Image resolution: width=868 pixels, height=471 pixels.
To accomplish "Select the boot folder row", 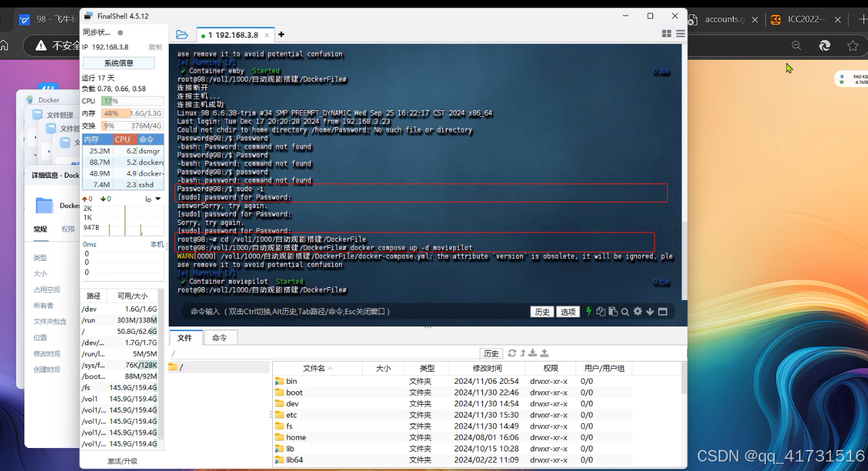I will [x=453, y=393].
